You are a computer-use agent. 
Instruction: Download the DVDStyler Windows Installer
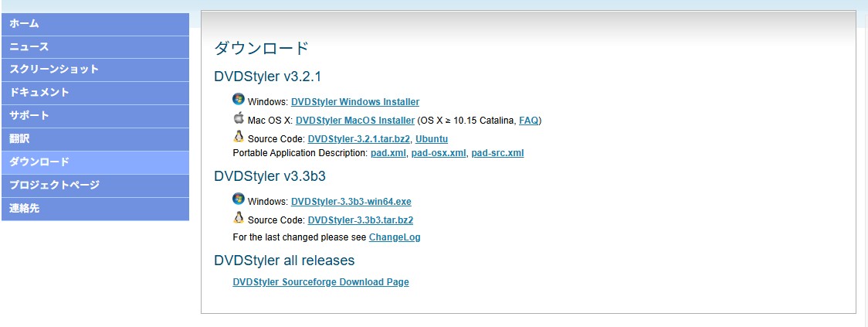(x=355, y=102)
